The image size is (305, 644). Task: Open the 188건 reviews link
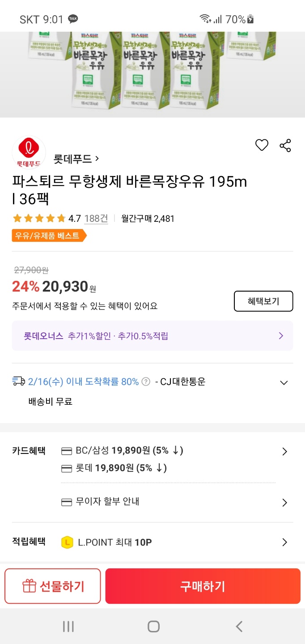[96, 219]
